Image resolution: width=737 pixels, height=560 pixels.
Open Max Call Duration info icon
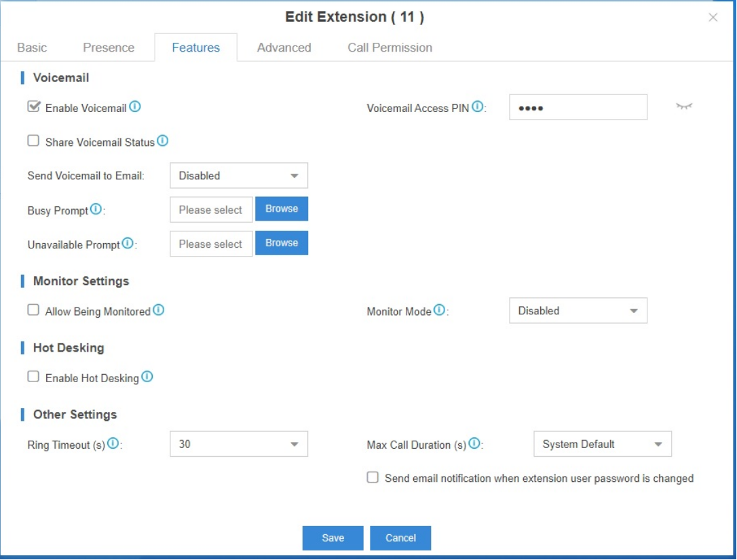click(x=475, y=443)
